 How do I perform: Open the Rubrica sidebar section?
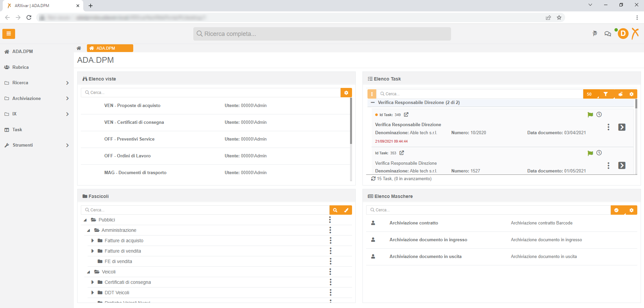click(x=20, y=67)
